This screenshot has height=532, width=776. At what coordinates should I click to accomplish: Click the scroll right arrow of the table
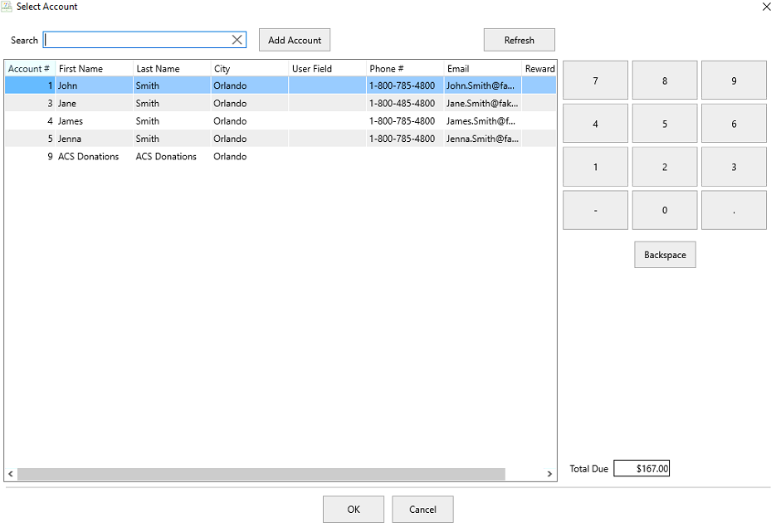tap(549, 474)
